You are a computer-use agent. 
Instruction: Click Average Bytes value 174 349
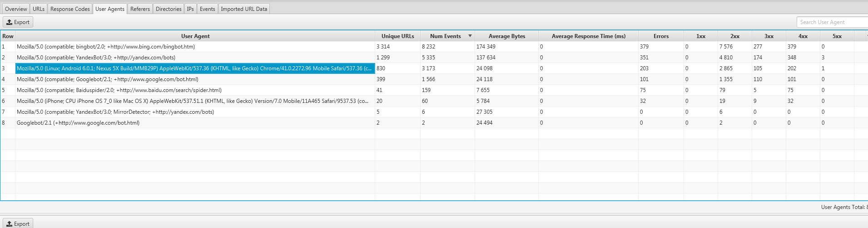[486, 47]
